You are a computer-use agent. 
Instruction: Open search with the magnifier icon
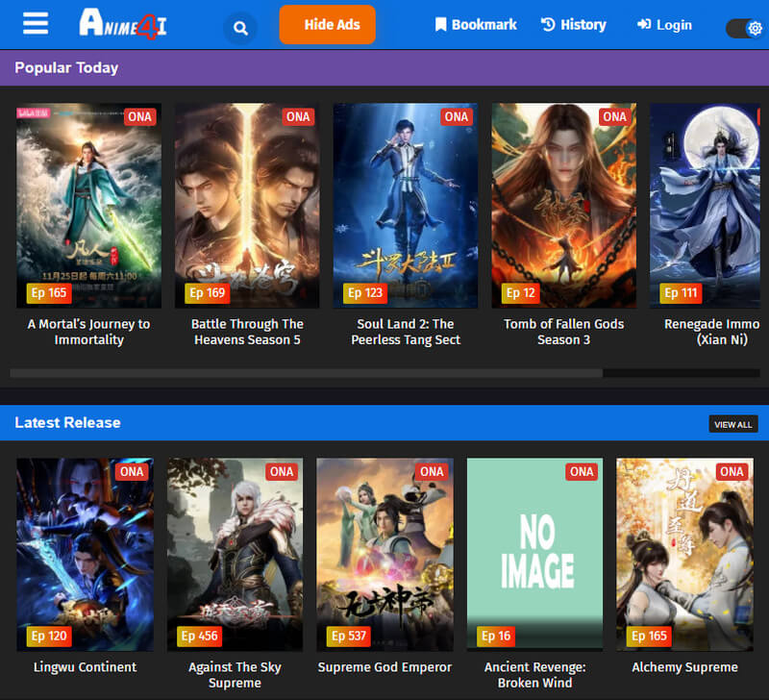click(239, 28)
